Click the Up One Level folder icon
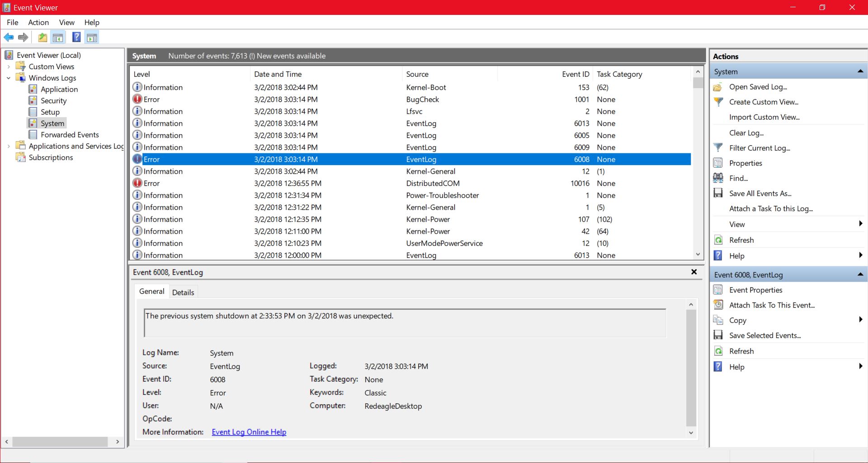The height and width of the screenshot is (463, 868). [x=42, y=38]
